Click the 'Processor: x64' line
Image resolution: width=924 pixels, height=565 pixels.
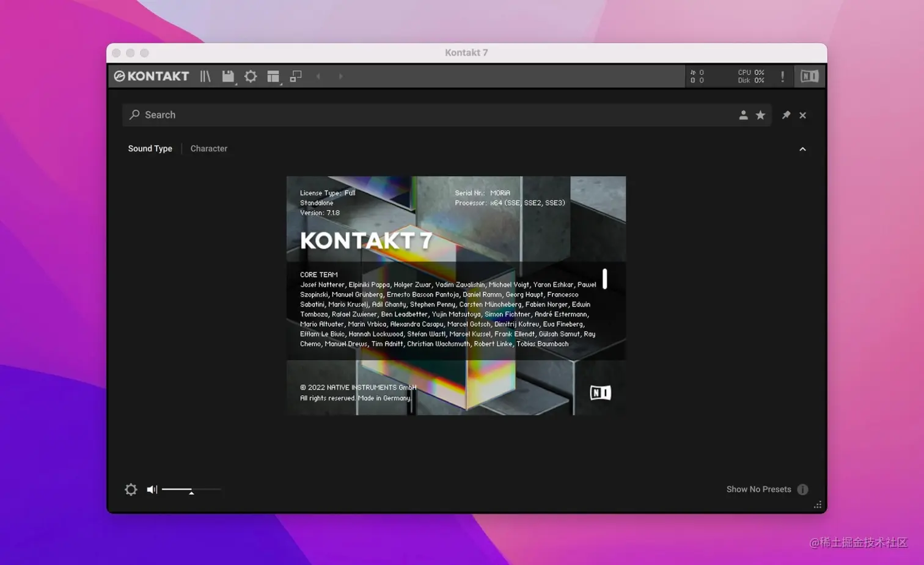click(510, 203)
